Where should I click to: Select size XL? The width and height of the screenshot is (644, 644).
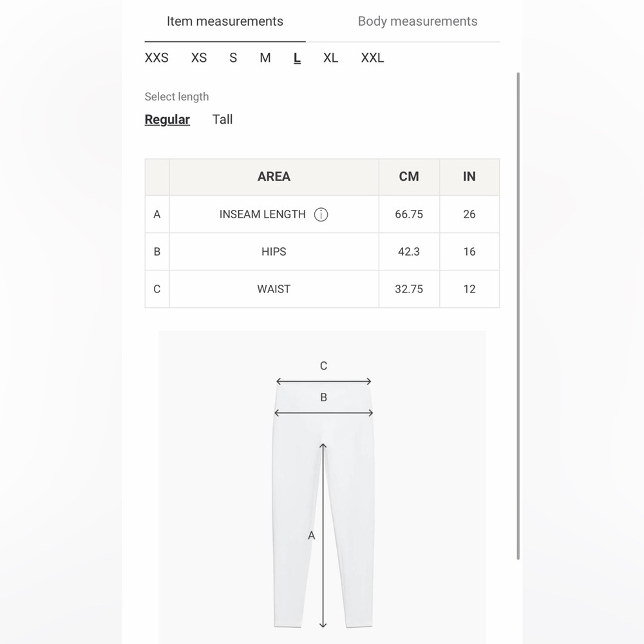(330, 58)
